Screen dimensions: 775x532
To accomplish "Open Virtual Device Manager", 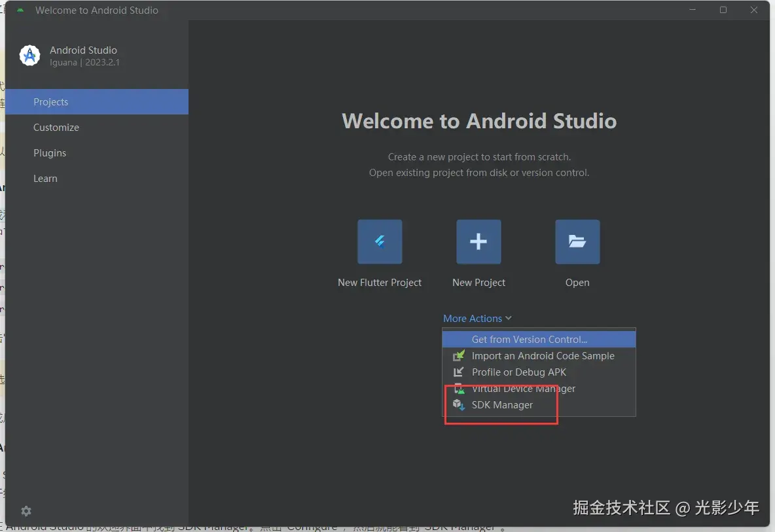I will [x=539, y=388].
